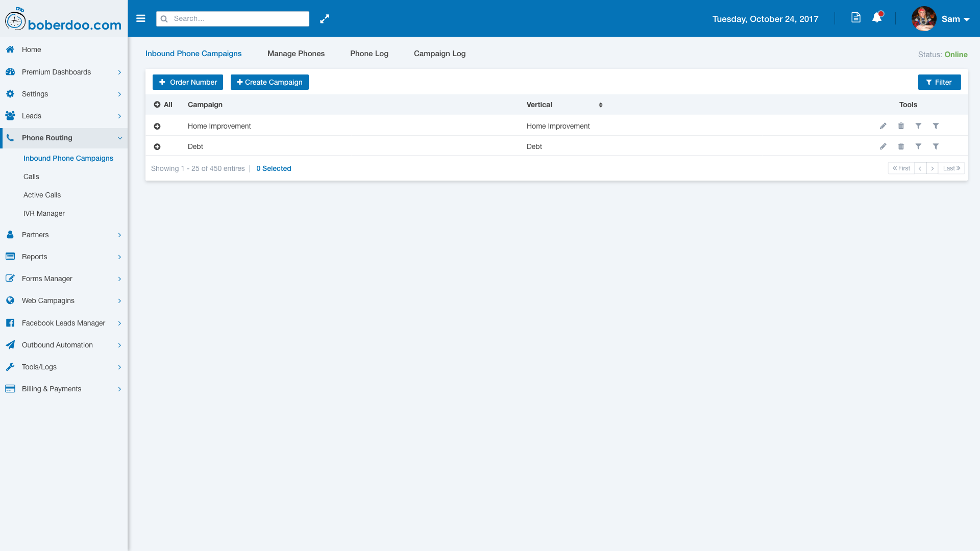Click the search input field
This screenshot has height=551, width=980.
point(232,18)
